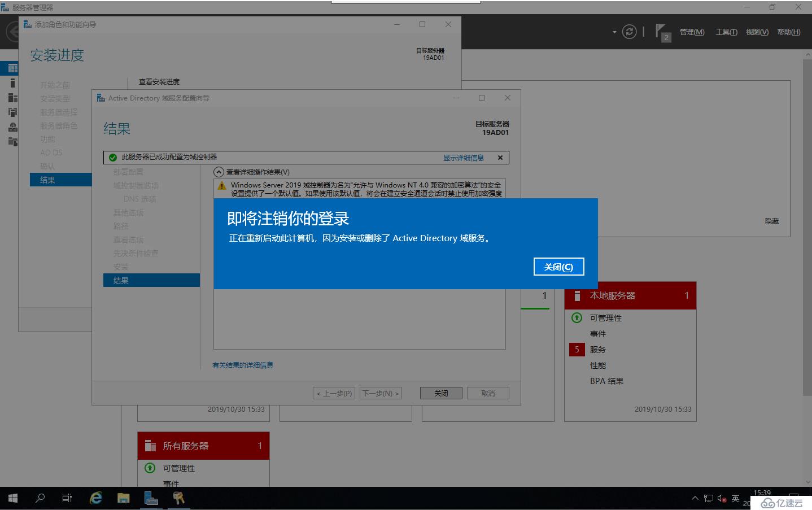Click the 本地服务器 tile server icon
812x510 pixels.
point(577,295)
